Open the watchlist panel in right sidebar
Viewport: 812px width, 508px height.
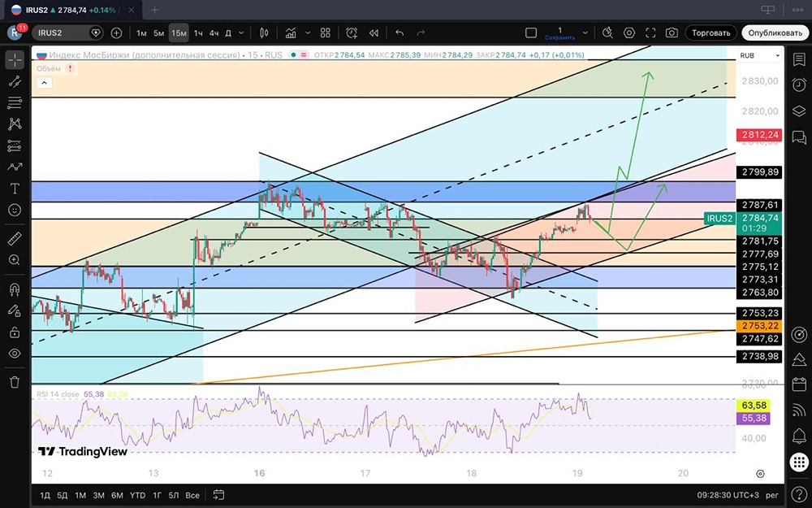coord(798,59)
